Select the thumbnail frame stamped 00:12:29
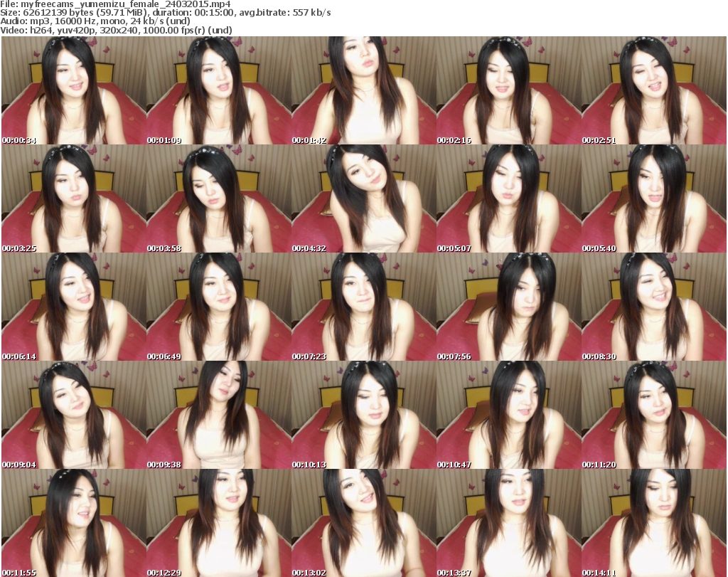 coord(219,523)
